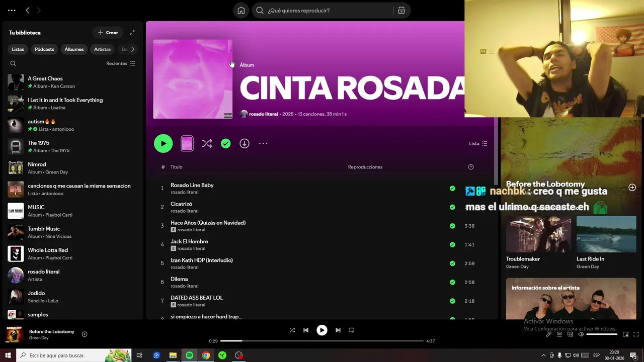This screenshot has width=644, height=362.
Task: Open the miniplayer icon
Action: coord(626,334)
